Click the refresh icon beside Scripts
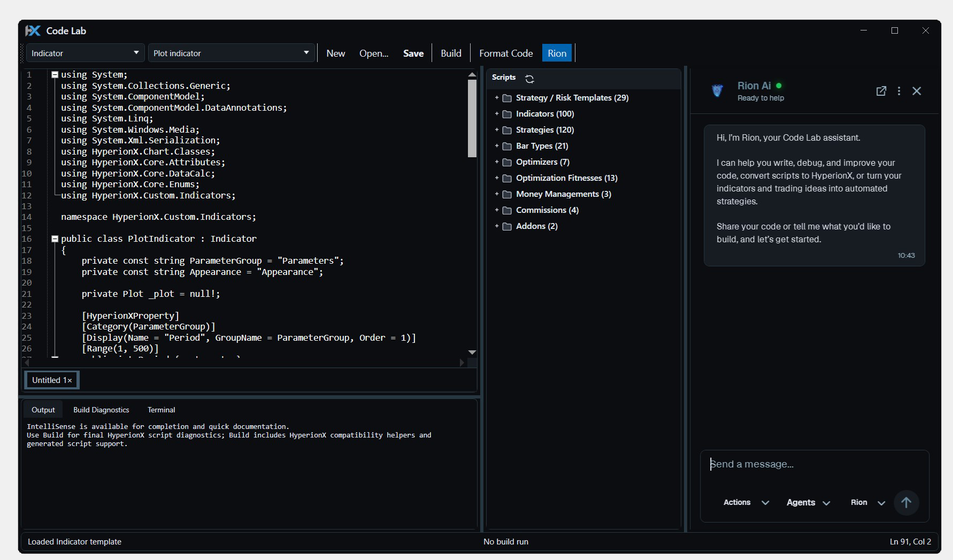The width and height of the screenshot is (953, 560). [529, 79]
